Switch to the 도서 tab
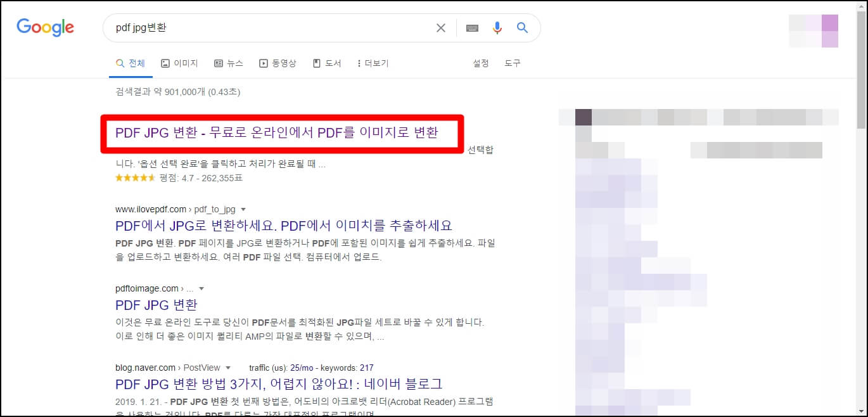868x417 pixels. click(x=327, y=63)
